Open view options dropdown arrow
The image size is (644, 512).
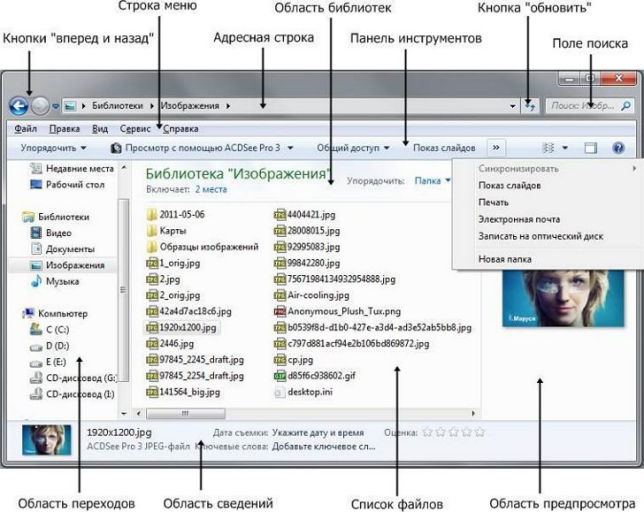point(565,148)
